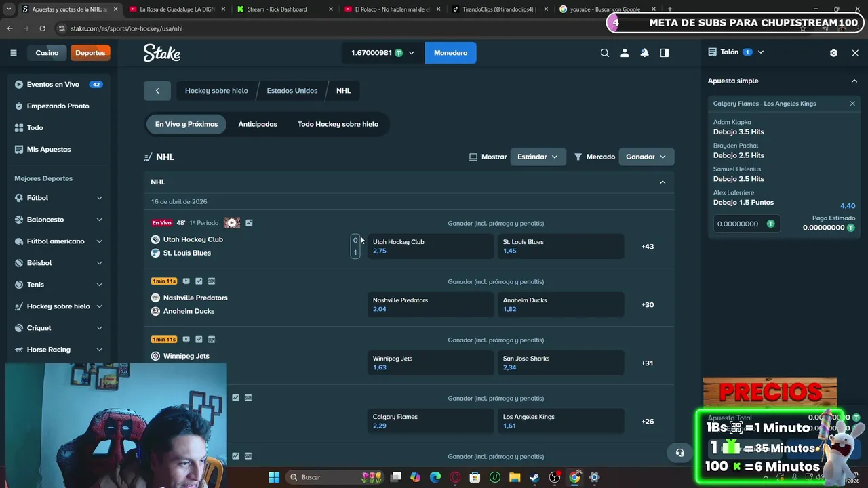Click the NHL breadcrumb

coord(344,91)
